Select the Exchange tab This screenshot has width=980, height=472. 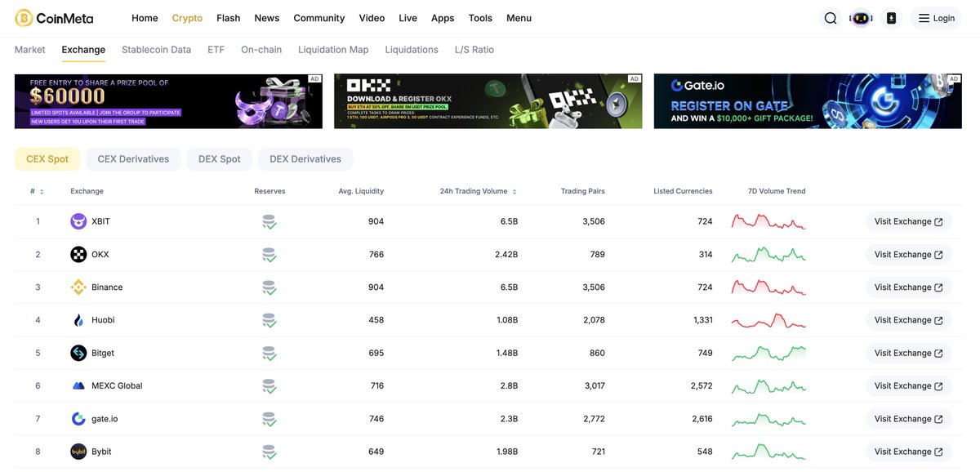[83, 50]
